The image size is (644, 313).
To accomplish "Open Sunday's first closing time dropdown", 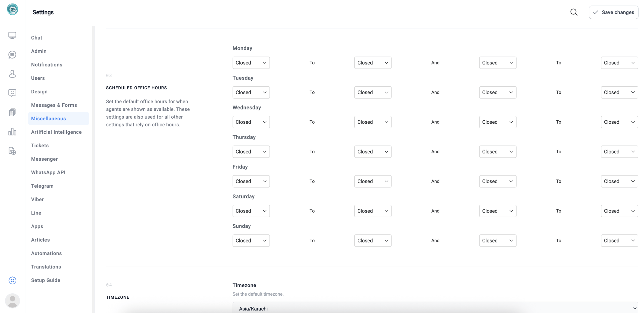I will pyautogui.click(x=373, y=241).
